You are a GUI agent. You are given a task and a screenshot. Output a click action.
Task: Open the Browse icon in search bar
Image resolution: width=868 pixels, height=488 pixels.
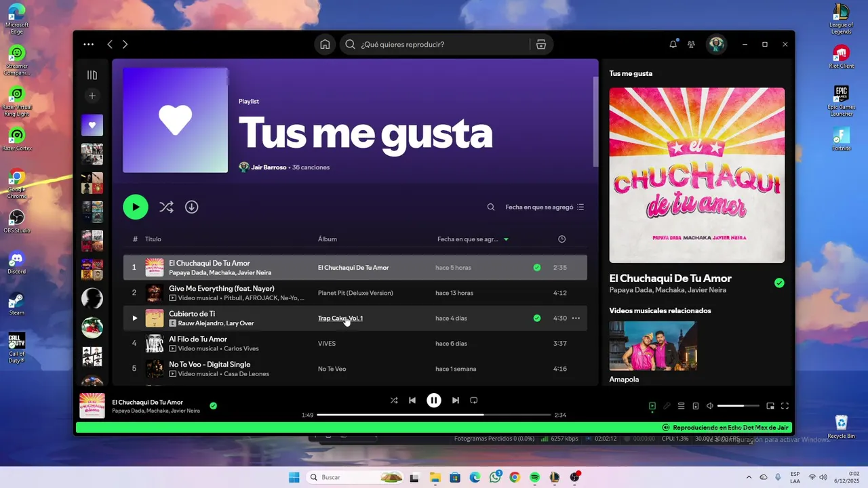click(x=541, y=44)
